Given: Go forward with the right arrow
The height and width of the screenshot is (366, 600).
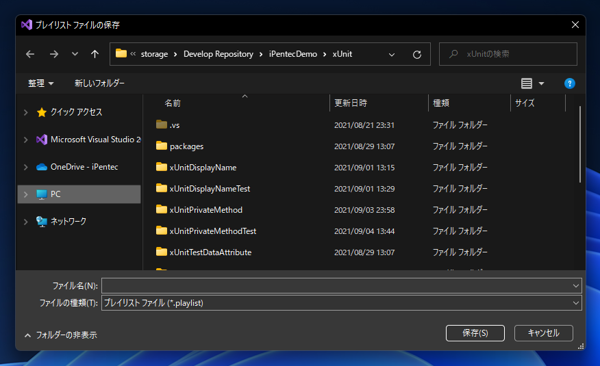Looking at the screenshot, I should coord(54,54).
